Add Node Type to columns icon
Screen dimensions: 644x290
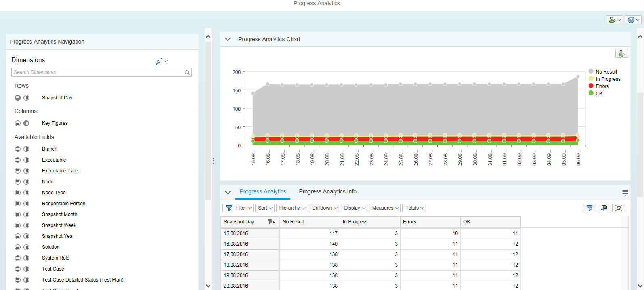click(x=26, y=193)
